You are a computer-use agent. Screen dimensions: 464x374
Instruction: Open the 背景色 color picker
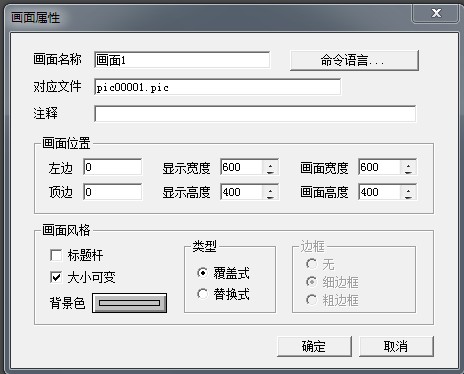pos(129,303)
